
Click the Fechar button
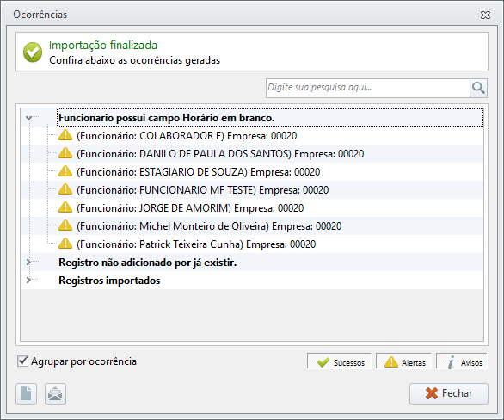(x=449, y=393)
